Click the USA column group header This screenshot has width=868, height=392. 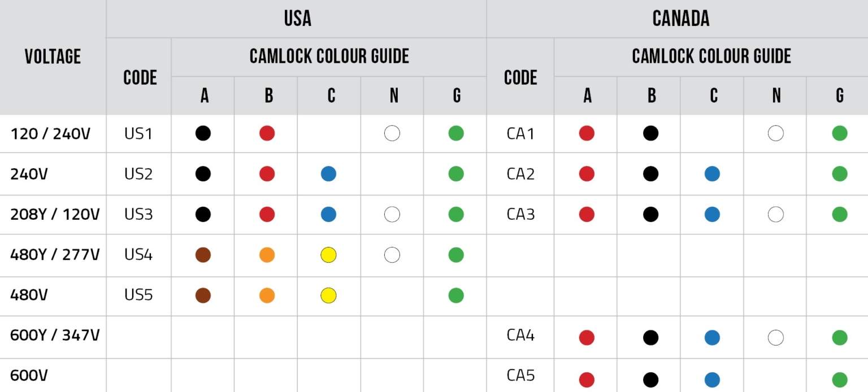(x=297, y=19)
